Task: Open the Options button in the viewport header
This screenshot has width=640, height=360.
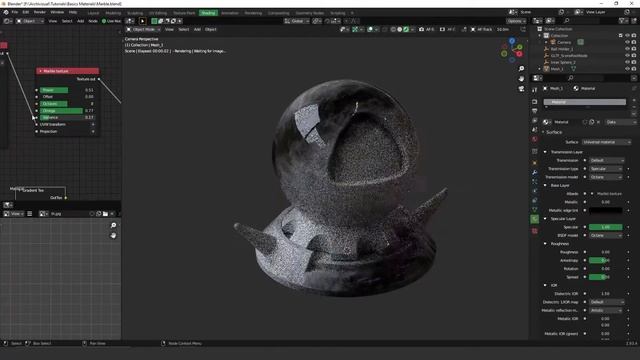Action: point(516,21)
